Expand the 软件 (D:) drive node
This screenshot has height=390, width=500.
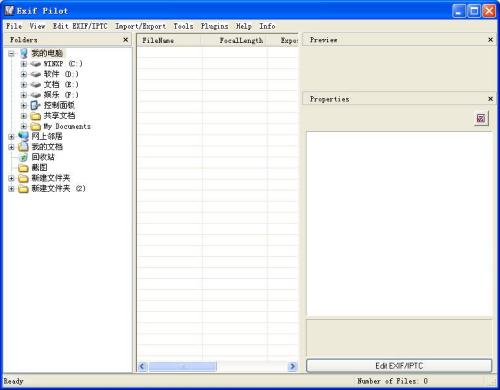point(24,74)
